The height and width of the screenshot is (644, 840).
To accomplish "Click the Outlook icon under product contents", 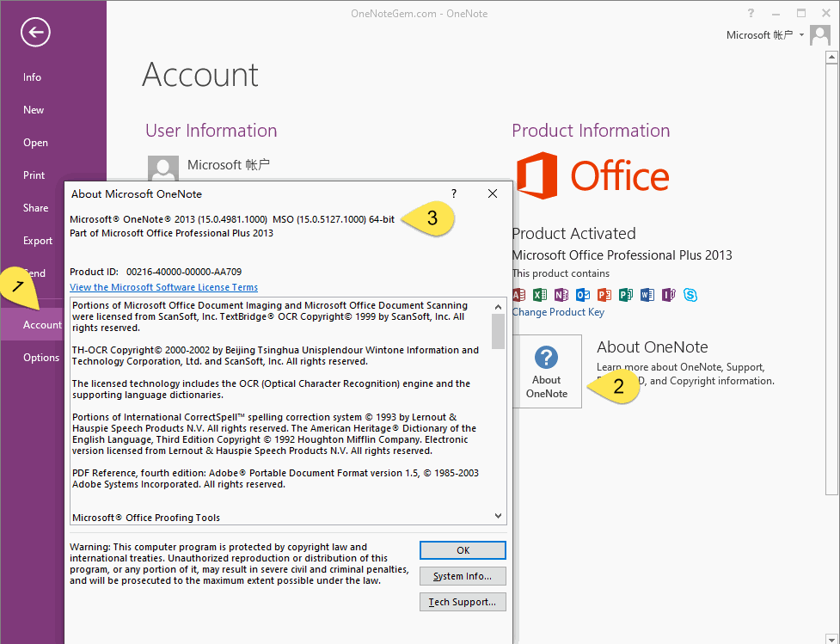I will tap(583, 295).
